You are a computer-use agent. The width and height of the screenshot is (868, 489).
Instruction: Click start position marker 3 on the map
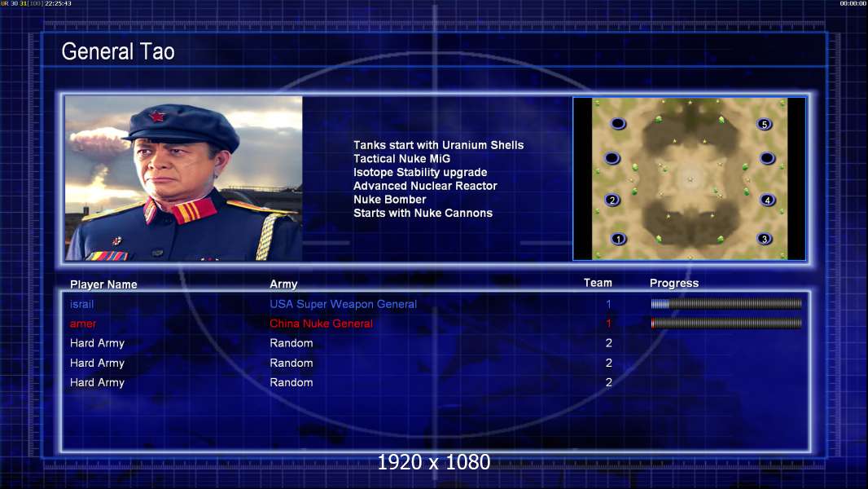(x=765, y=240)
